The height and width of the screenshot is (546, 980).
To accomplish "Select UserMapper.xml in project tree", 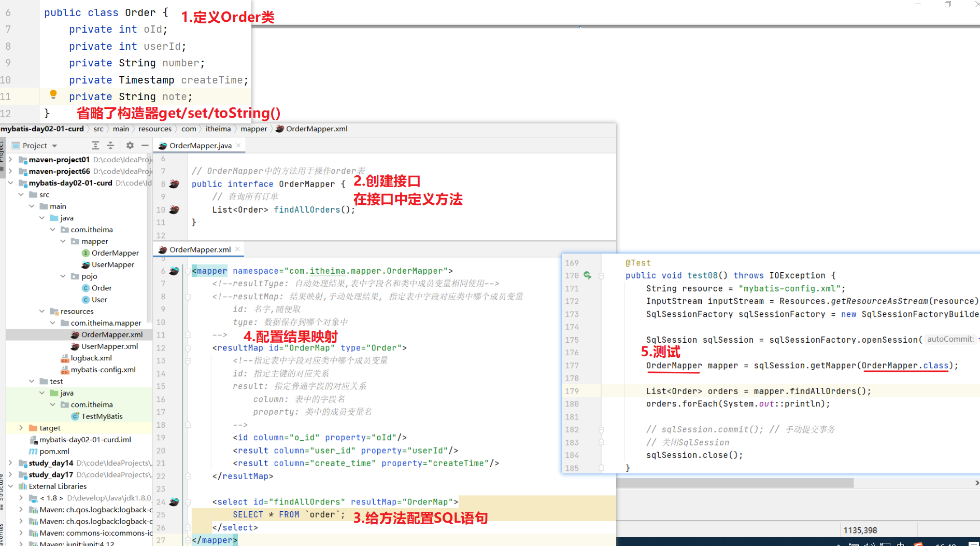I will coord(105,346).
